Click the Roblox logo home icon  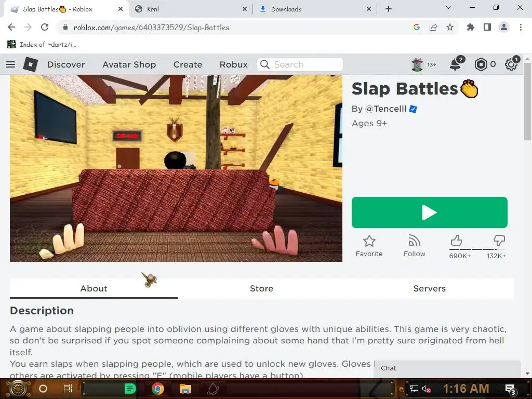pyautogui.click(x=30, y=64)
